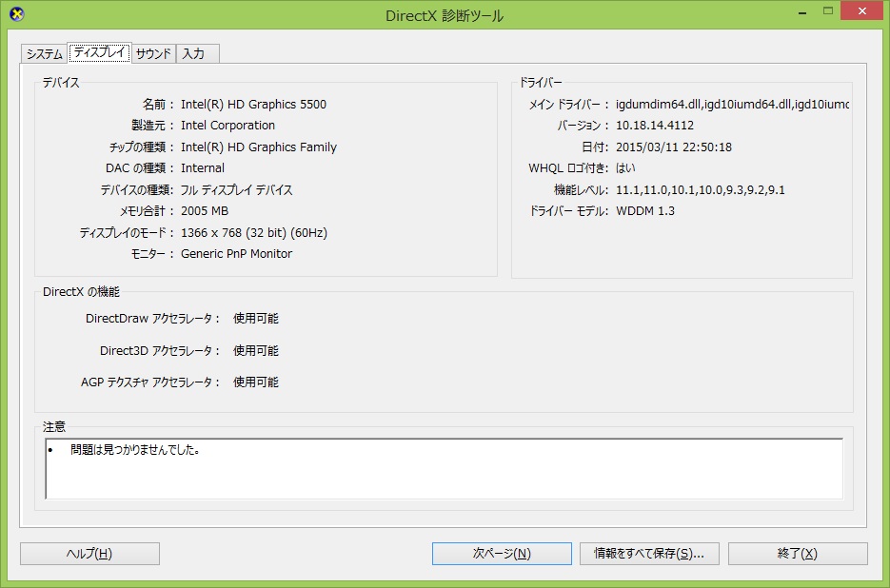Click the driver version 10.18.14.4112

coord(655,126)
